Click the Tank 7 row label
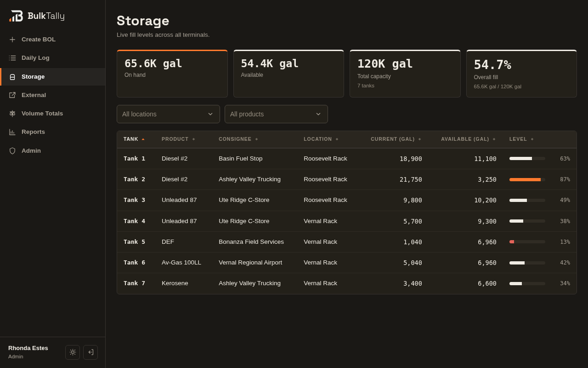This screenshot has width=588, height=368. 134,283
